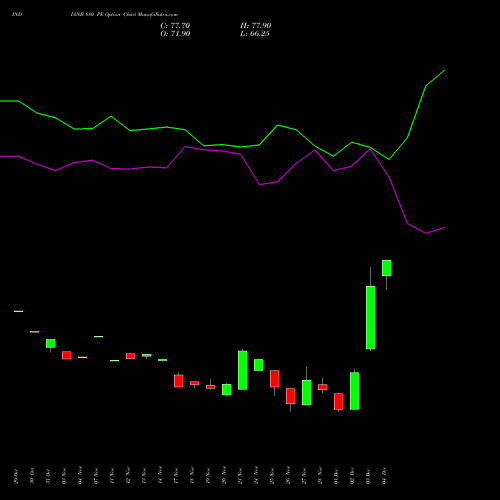The height and width of the screenshot is (500, 500).
Task: Select the 04 Nov date label
Action: (x=80, y=475)
